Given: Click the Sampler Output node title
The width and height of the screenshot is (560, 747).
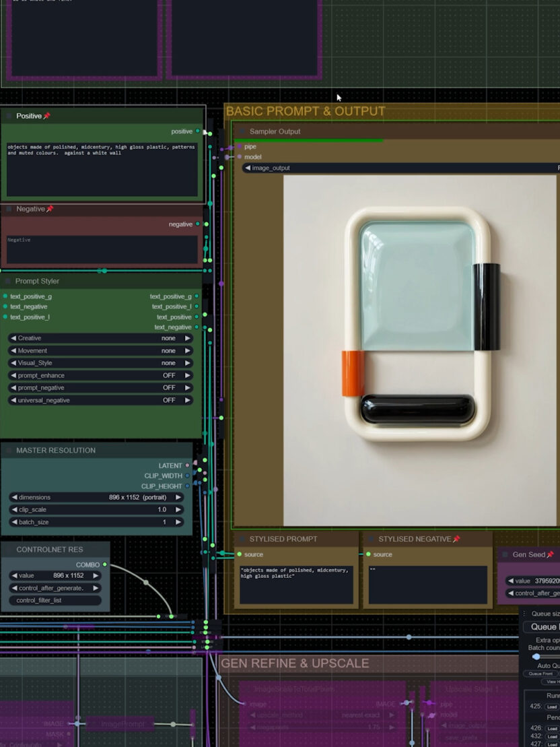Looking at the screenshot, I should [x=275, y=132].
